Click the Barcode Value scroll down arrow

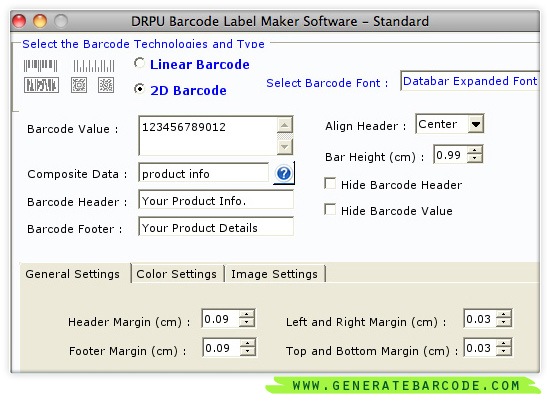pos(285,147)
